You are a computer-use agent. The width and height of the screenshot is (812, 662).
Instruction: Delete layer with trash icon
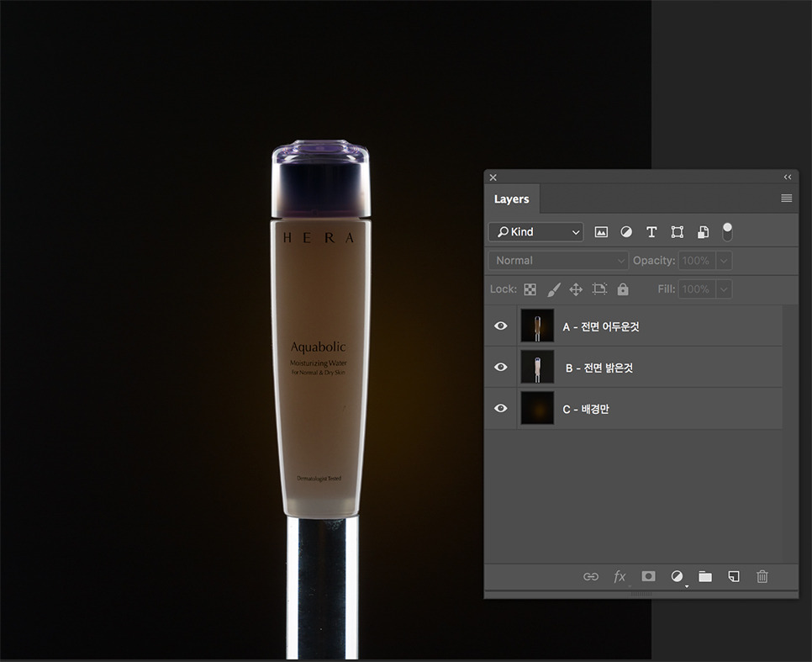(762, 576)
